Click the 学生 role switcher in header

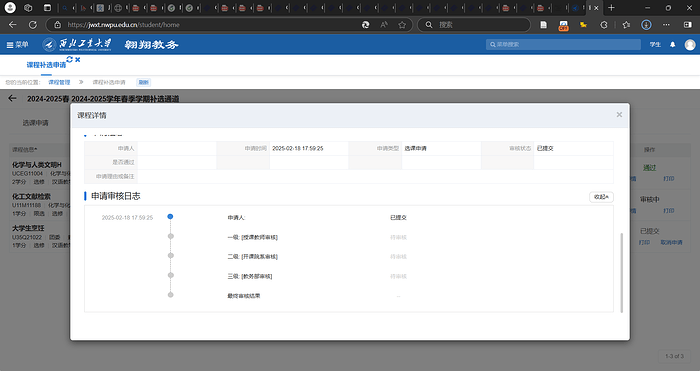pos(655,45)
